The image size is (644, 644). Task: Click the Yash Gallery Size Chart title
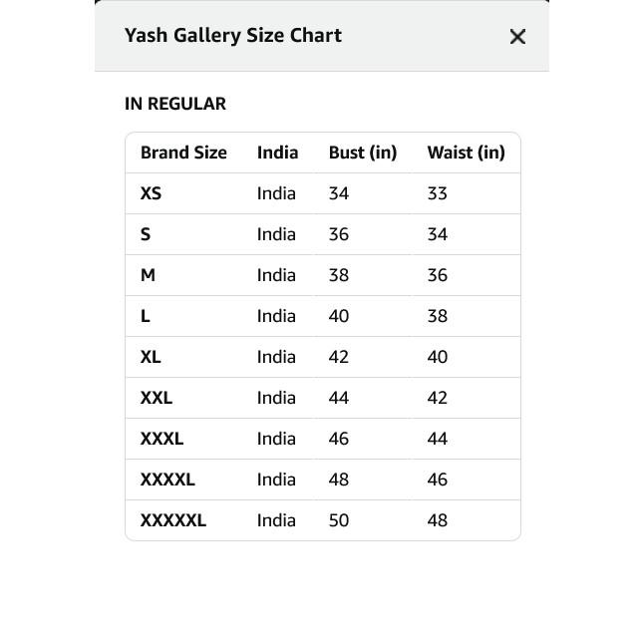233,36
